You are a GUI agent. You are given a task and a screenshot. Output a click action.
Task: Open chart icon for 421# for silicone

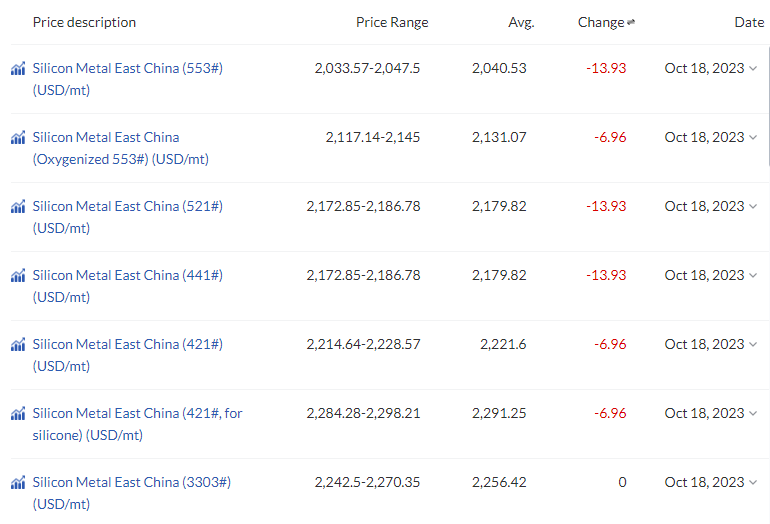click(x=18, y=414)
